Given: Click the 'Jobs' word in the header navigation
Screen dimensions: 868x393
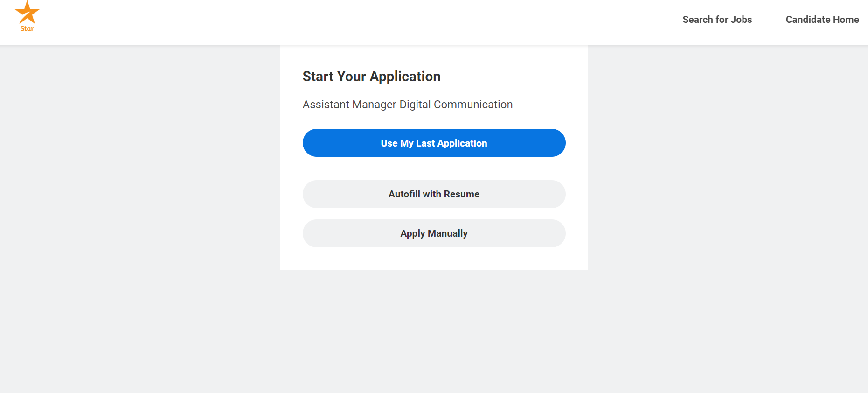Looking at the screenshot, I should 741,20.
